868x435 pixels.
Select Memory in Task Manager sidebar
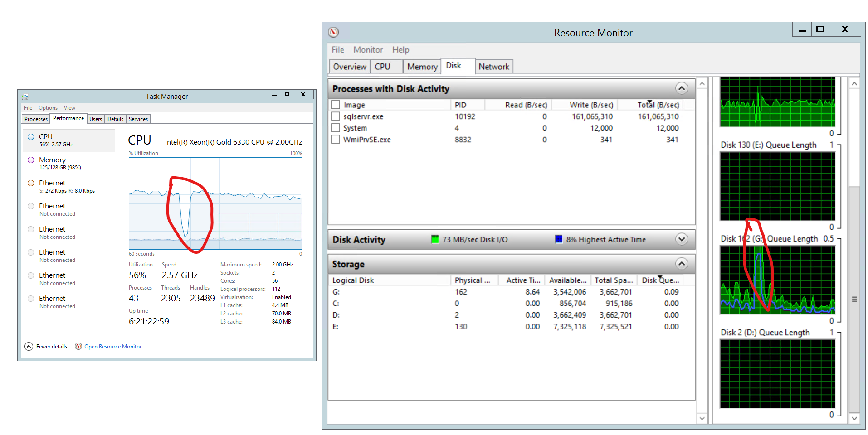point(69,164)
